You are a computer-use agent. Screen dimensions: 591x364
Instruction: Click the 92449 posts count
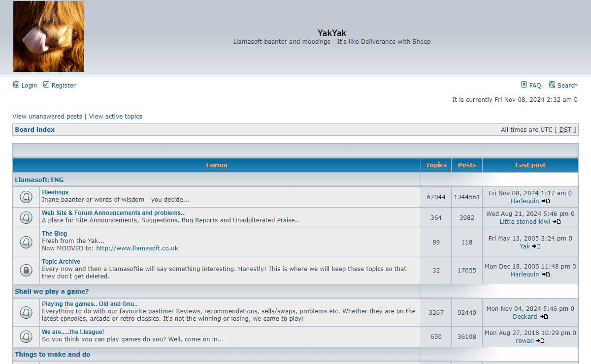[467, 313]
